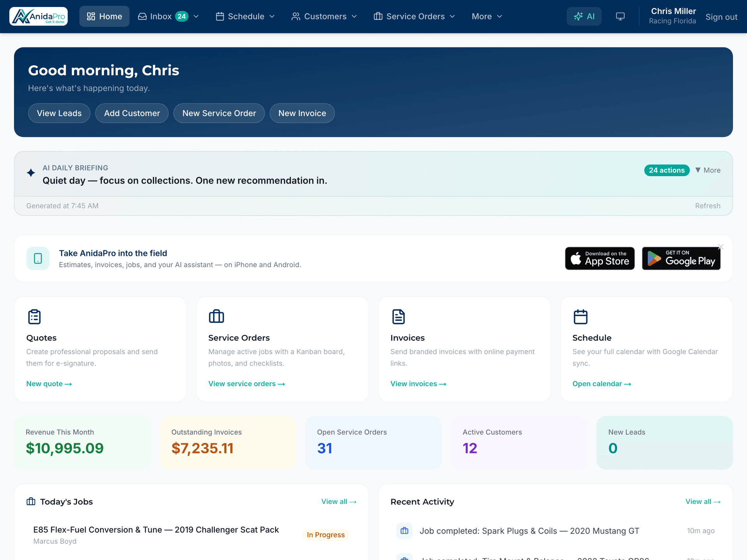Image resolution: width=747 pixels, height=560 pixels.
Task: Click the Inbox 24 unread badge
Action: click(182, 16)
